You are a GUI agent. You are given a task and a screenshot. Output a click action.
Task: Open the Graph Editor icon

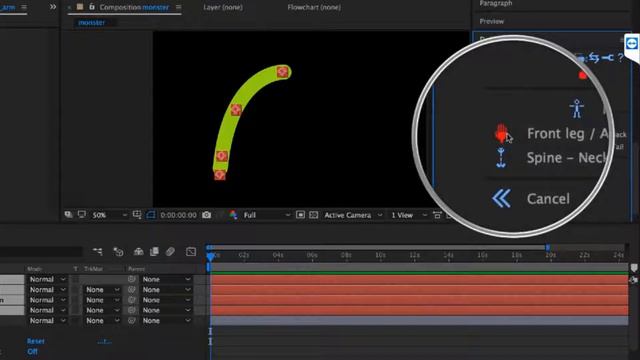tap(191, 251)
